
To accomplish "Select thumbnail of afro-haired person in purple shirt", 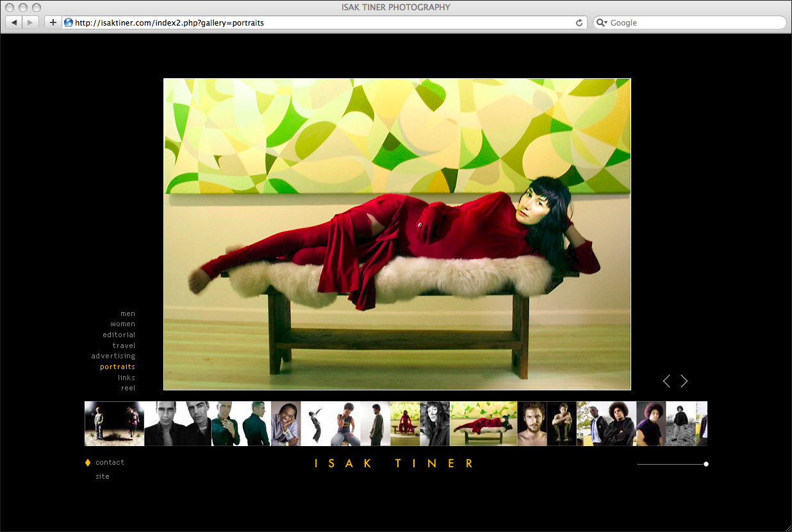I will [x=651, y=424].
